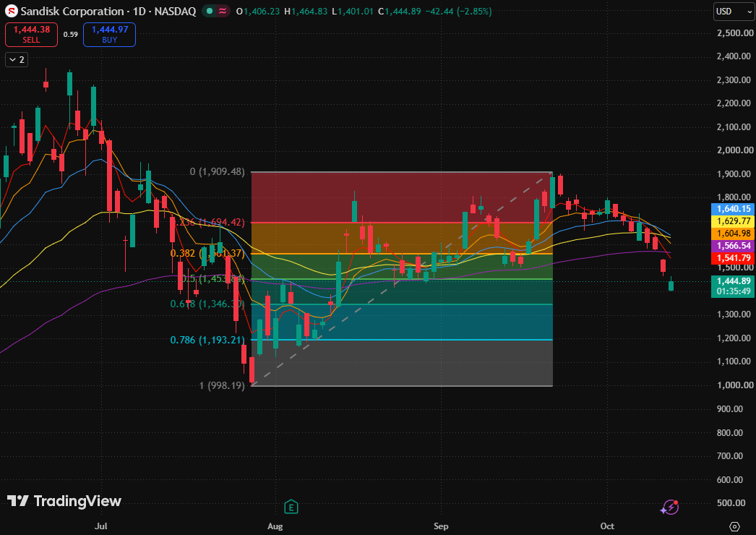Viewport: 756px width, 535px height.
Task: Click the TradingView logo
Action: click(64, 501)
